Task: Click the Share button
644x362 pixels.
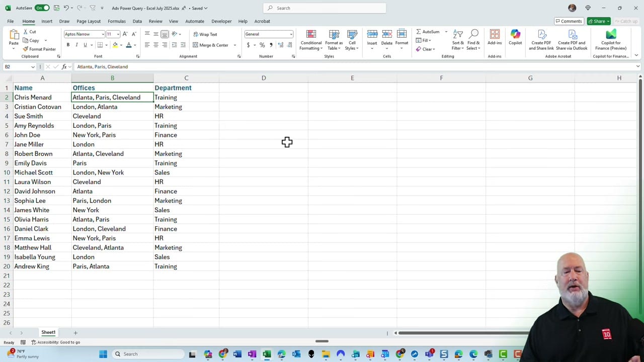Action: coord(598,21)
